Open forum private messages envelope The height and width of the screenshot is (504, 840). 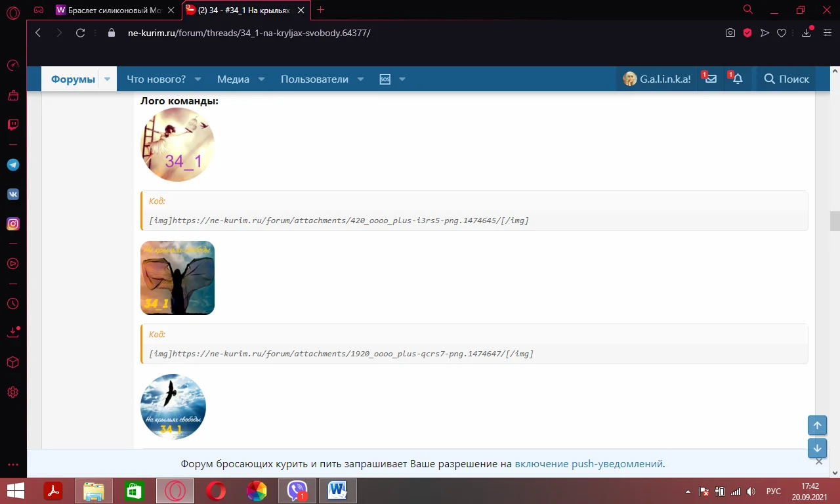[x=710, y=79]
